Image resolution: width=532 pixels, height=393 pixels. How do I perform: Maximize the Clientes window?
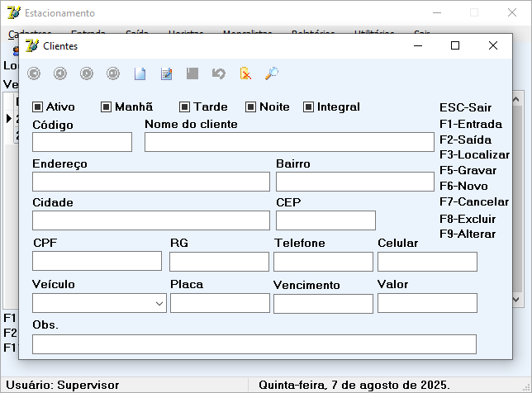[x=455, y=45]
